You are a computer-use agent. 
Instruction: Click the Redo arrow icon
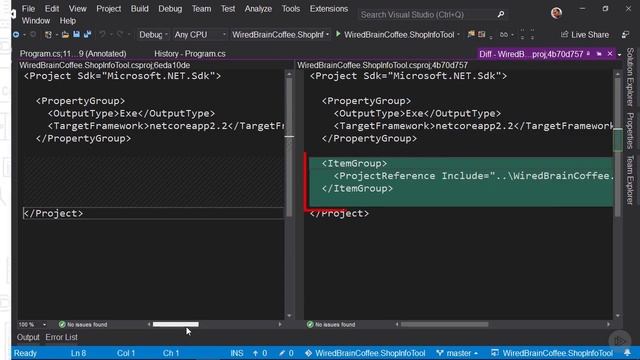(120, 35)
